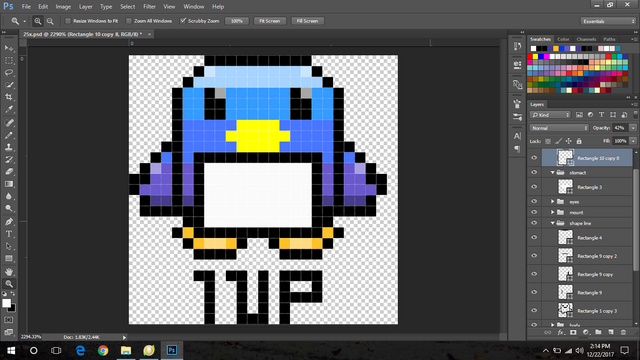Select the Spot Healing Brush tool
This screenshot has width=640, height=360.
click(x=9, y=122)
